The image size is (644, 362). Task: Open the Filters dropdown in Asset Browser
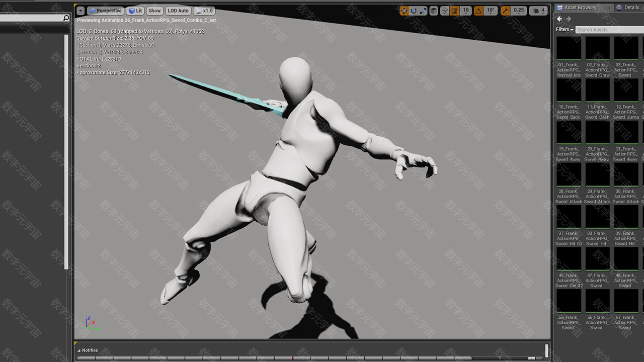point(565,30)
